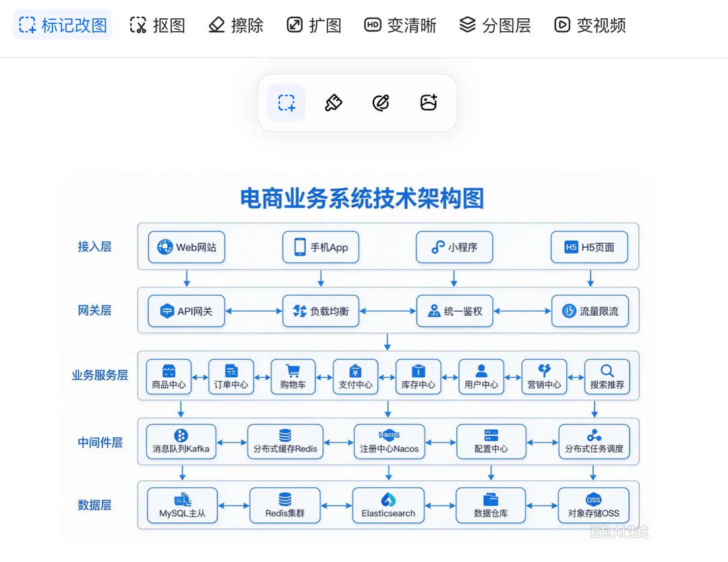
Task: Click the API网关 hexagon icon
Action: 166,311
